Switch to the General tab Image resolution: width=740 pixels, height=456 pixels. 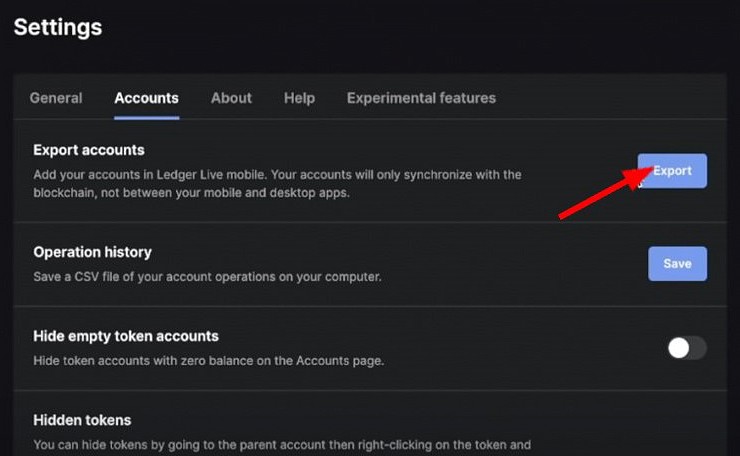pyautogui.click(x=56, y=98)
